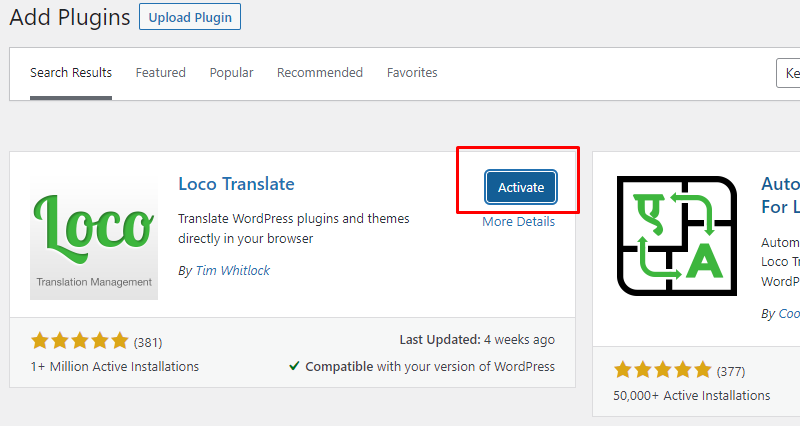Activate the Loco Translate plugin
Viewport: 800px width, 426px height.
click(520, 187)
